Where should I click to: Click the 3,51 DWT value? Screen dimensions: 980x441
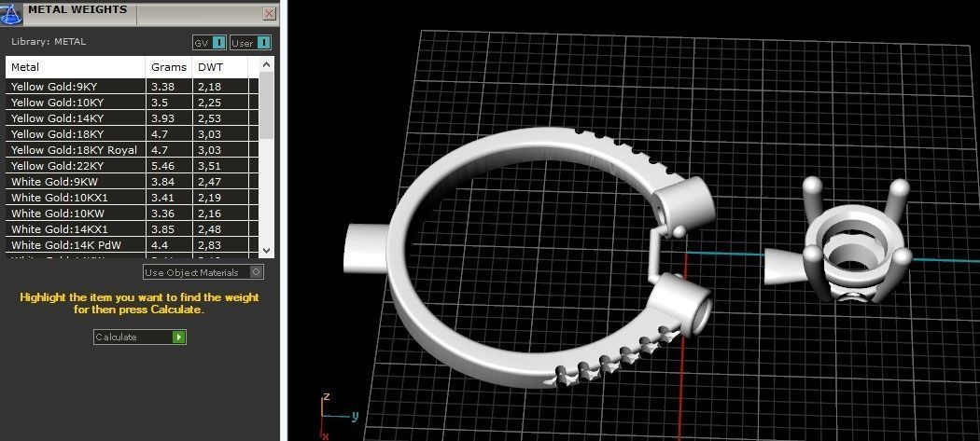pyautogui.click(x=209, y=166)
